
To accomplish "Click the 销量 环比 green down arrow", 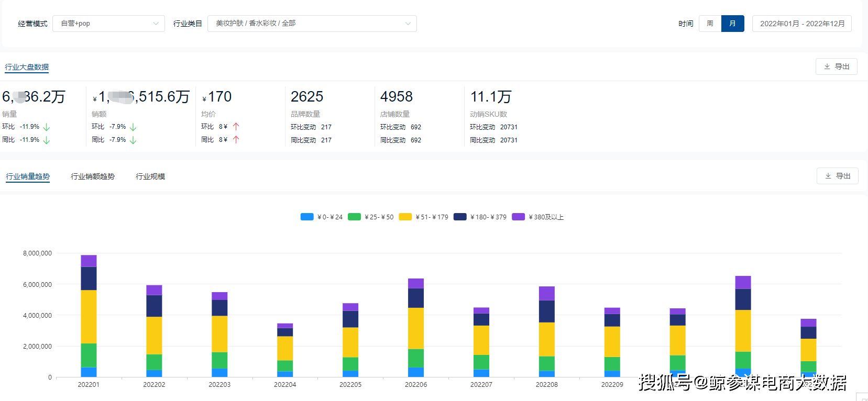I will (47, 127).
